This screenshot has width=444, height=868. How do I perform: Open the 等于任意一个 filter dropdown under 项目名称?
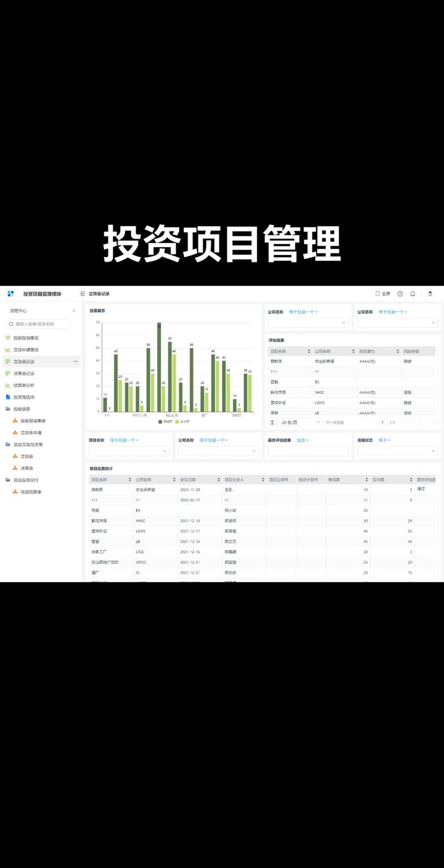(124, 439)
